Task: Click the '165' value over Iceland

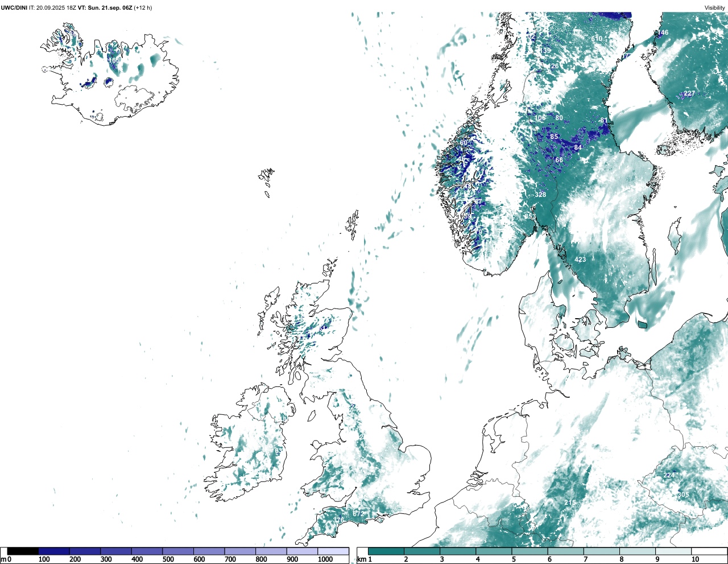Action: point(114,60)
